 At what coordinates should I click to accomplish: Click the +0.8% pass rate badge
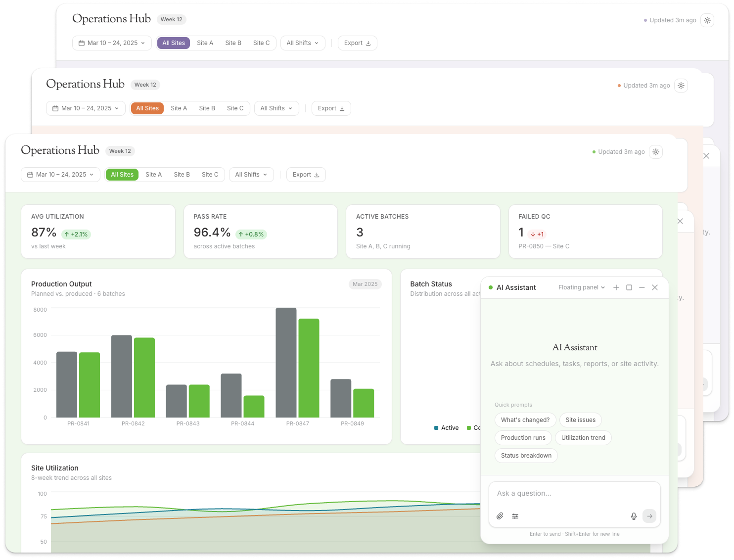pos(251,234)
